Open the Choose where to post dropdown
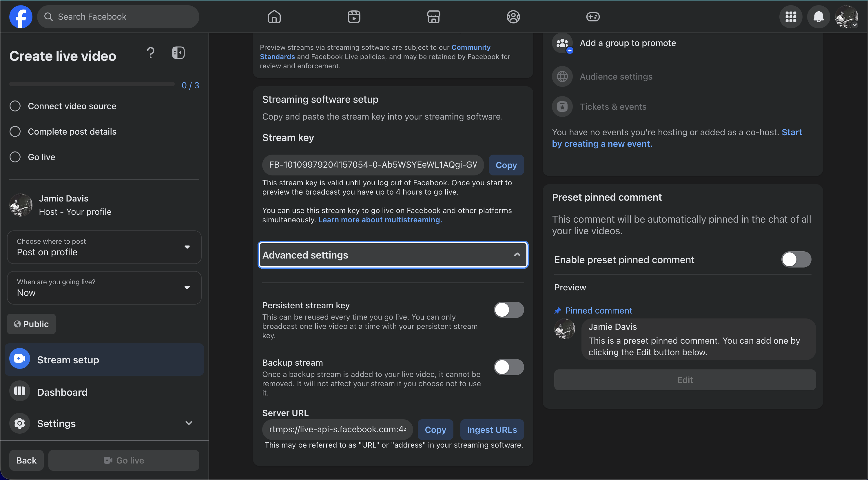 point(104,247)
